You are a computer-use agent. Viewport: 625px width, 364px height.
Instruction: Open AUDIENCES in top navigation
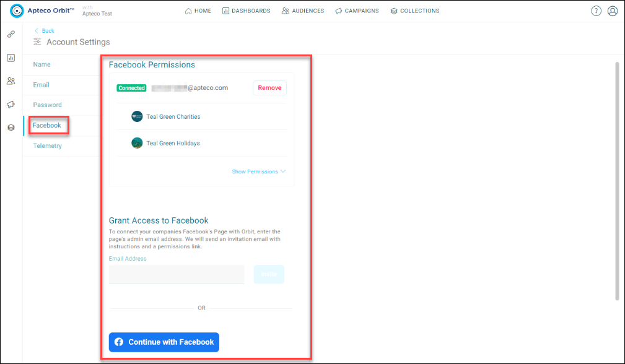[303, 11]
